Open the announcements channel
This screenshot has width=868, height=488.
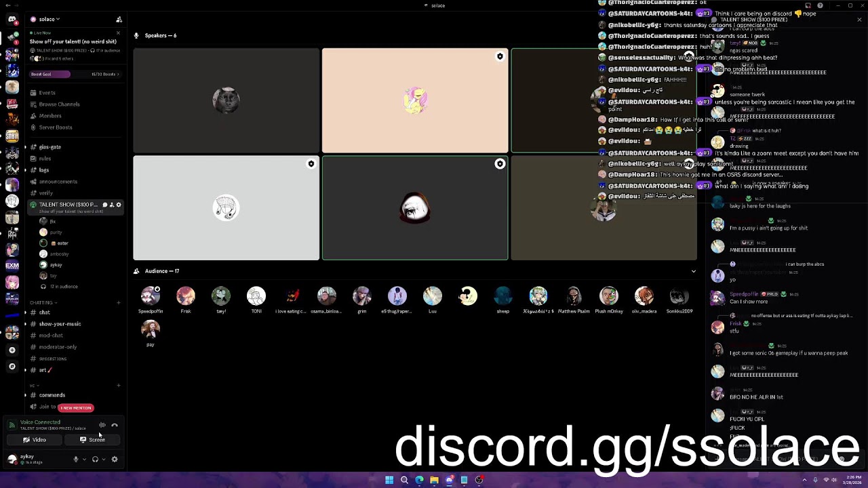pos(58,182)
